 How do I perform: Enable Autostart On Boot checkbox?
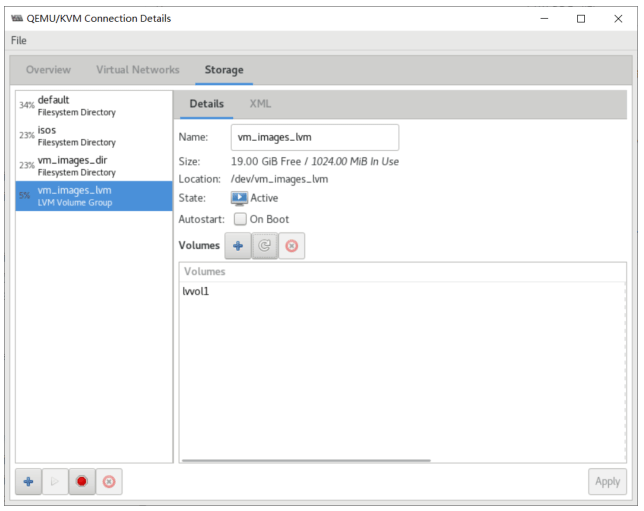(x=240, y=219)
